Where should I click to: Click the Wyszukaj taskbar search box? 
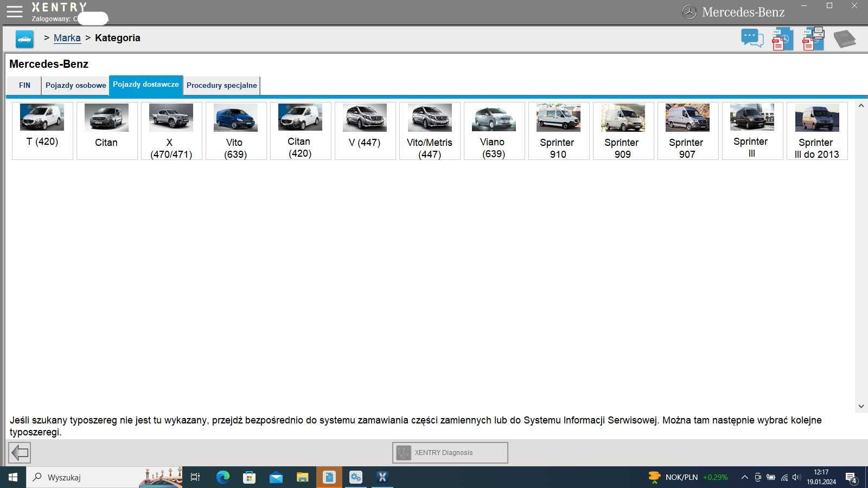tap(104, 477)
